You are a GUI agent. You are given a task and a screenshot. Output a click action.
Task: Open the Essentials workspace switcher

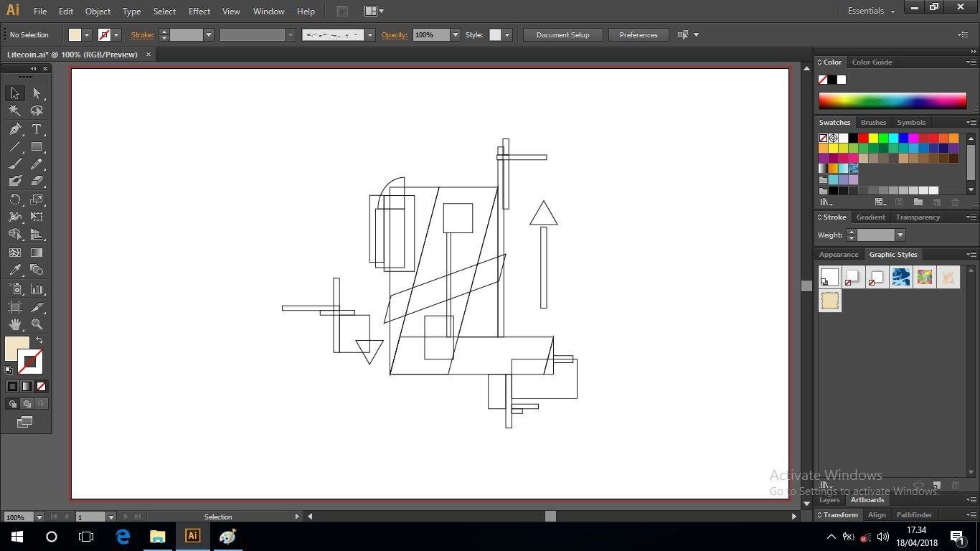click(x=871, y=11)
